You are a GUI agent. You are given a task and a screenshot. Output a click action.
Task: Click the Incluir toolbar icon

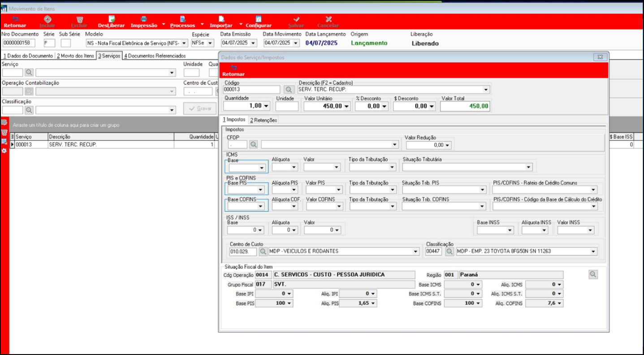click(47, 22)
